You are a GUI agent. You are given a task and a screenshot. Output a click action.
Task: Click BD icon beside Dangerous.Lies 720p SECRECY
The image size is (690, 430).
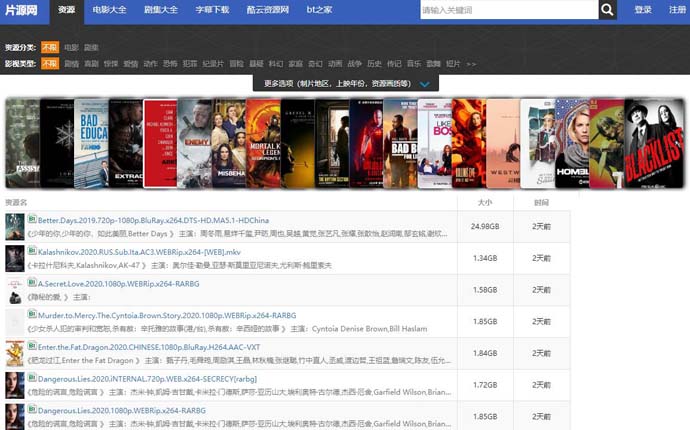[32, 377]
